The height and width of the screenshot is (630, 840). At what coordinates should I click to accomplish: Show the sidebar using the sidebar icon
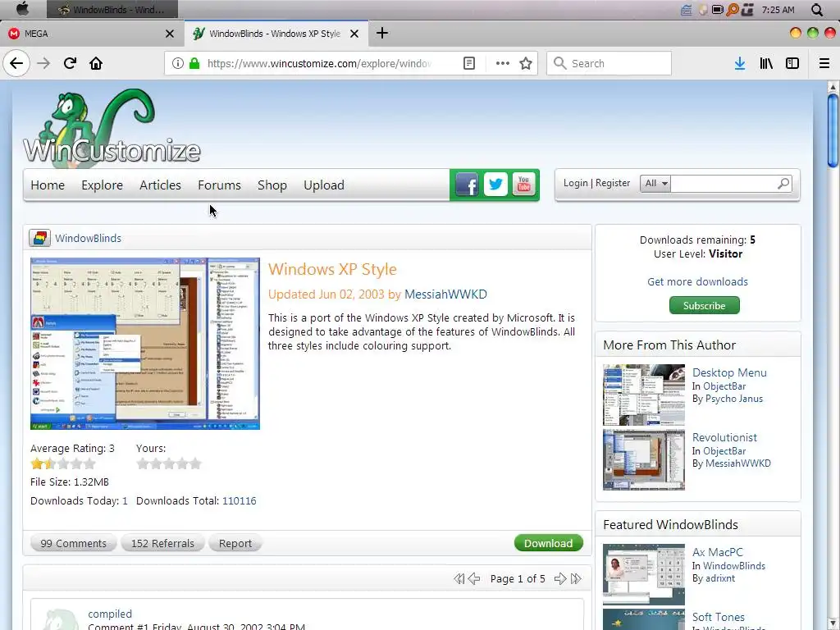click(792, 63)
